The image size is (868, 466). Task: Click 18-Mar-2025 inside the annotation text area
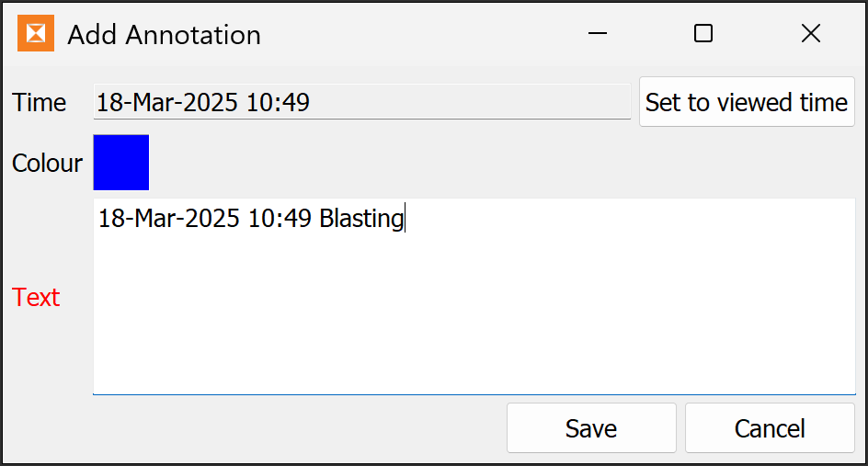tap(169, 219)
